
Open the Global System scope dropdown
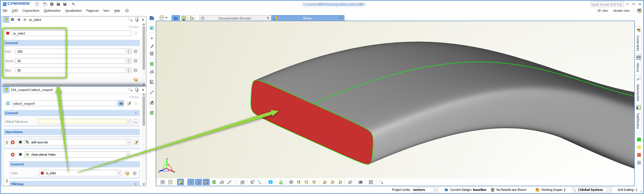point(609,190)
